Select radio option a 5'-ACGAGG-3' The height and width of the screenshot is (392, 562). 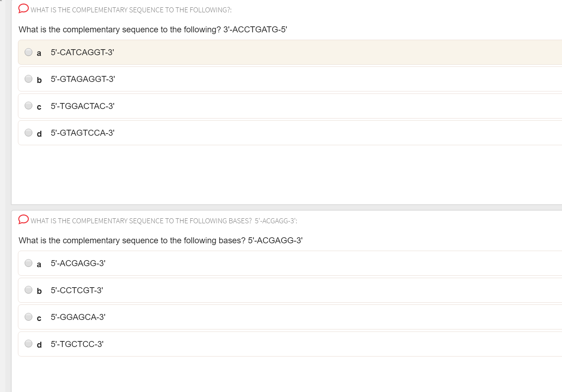[28, 263]
